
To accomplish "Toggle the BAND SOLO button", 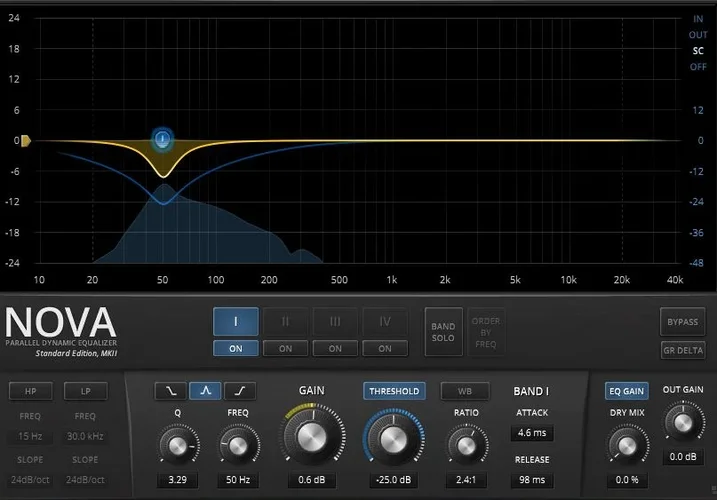I will (x=443, y=332).
